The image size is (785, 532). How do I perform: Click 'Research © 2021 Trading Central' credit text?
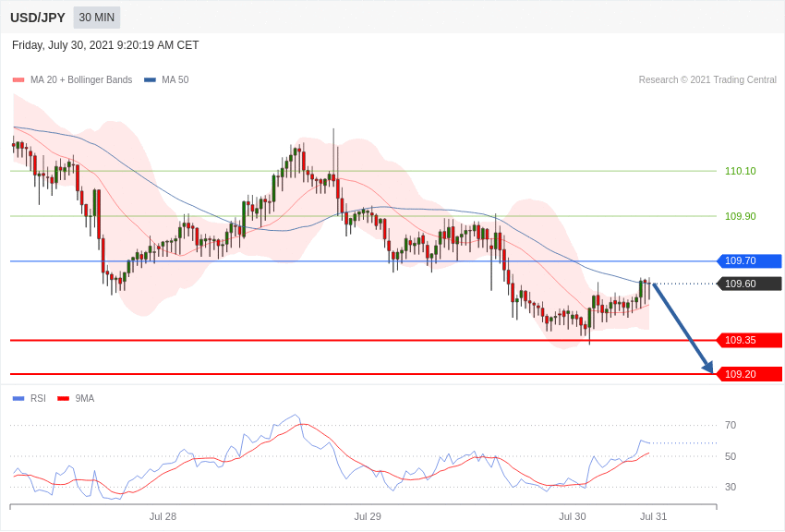707,79
